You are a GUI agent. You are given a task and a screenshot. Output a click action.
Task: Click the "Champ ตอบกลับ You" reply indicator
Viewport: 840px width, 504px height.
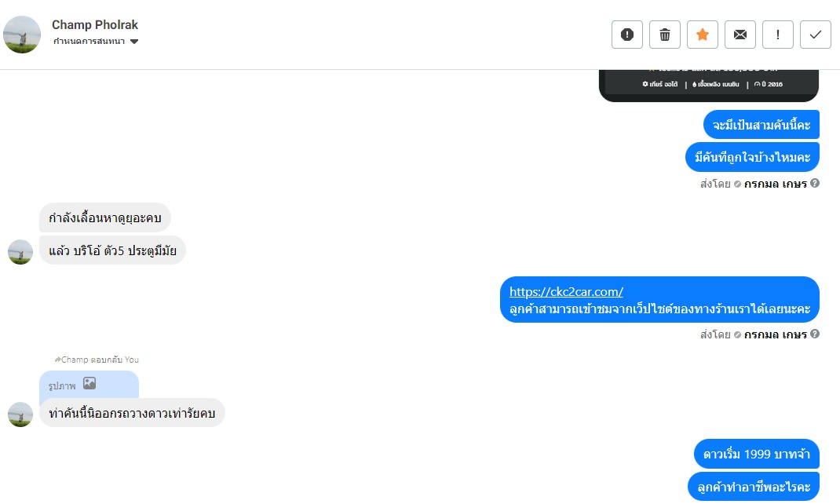click(97, 360)
